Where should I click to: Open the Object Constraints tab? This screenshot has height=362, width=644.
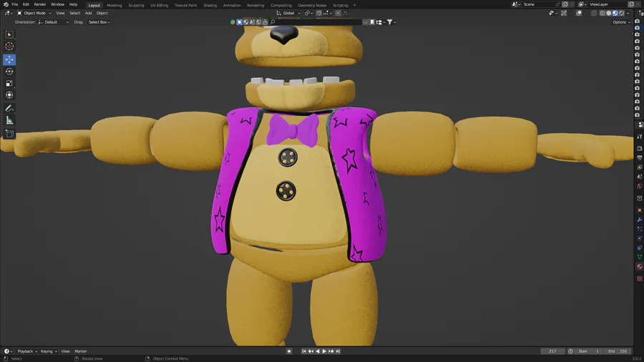tap(640, 248)
